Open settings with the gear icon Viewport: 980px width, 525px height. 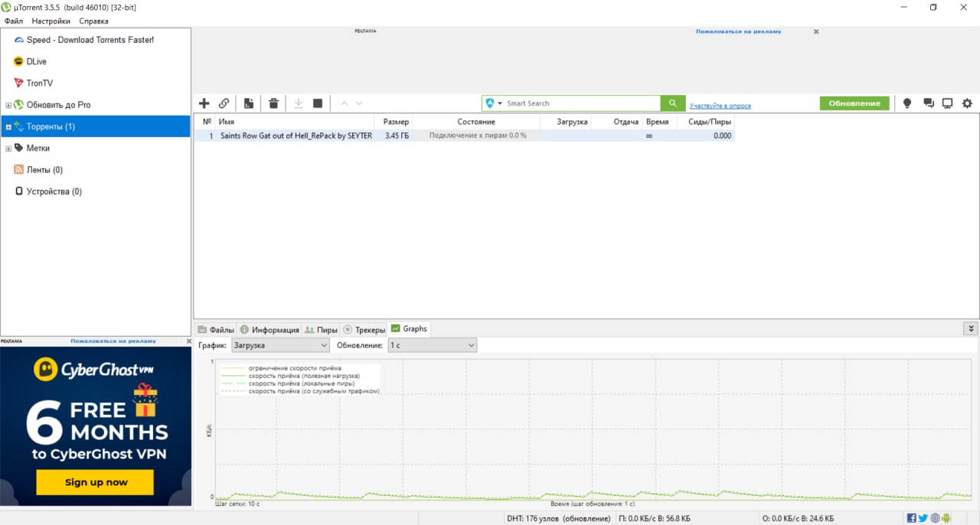point(967,103)
